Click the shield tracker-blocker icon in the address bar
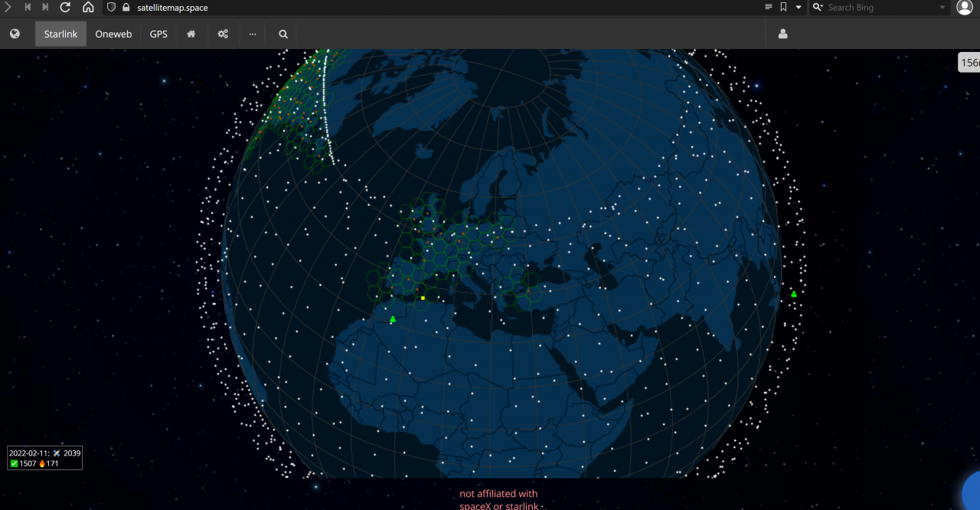 (111, 7)
